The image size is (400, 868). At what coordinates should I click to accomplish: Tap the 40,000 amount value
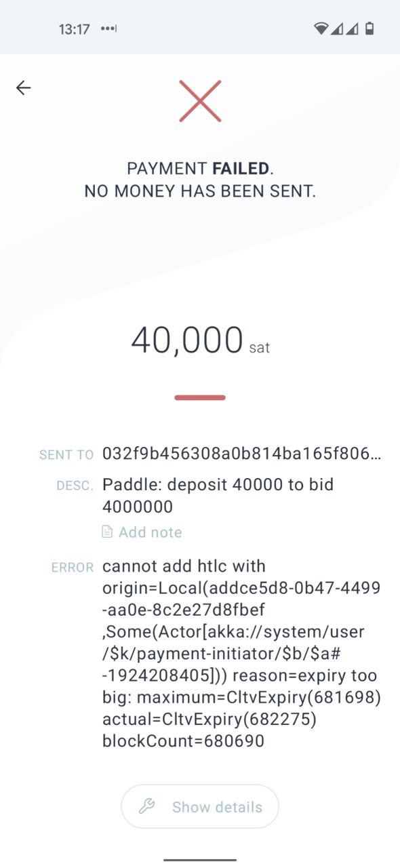click(186, 340)
